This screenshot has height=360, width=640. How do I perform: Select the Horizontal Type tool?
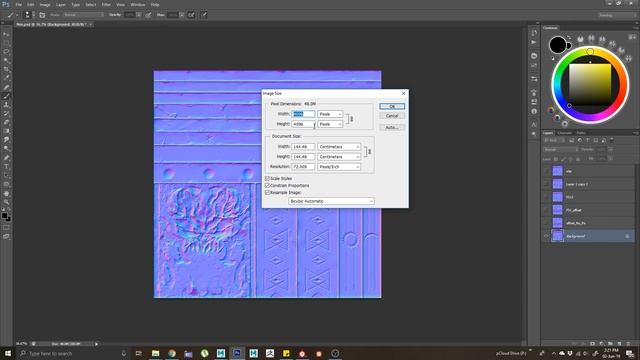pos(6,167)
